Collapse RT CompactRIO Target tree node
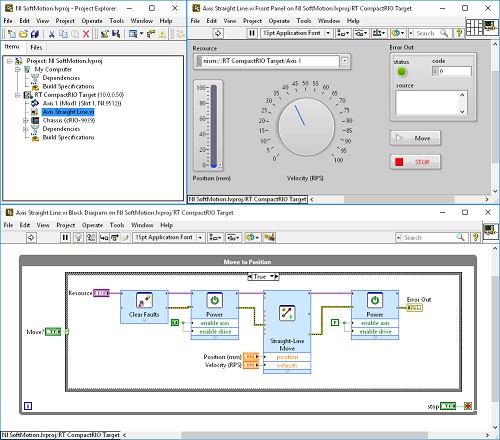 pyautogui.click(x=18, y=95)
